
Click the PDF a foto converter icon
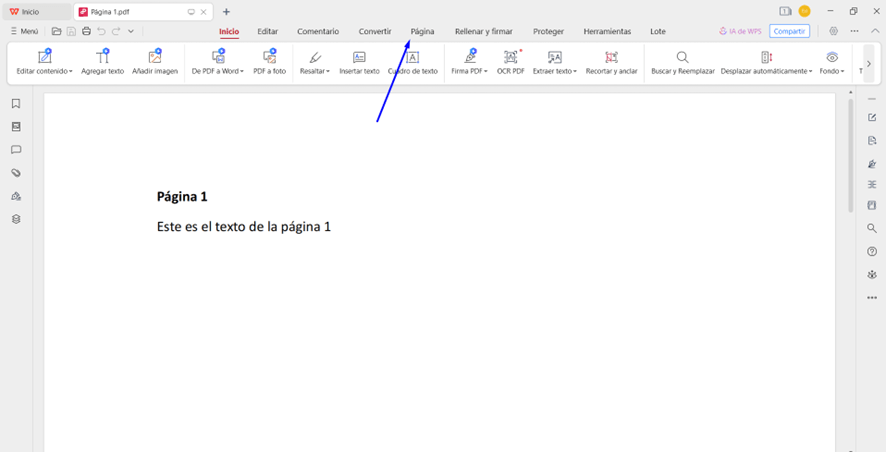(269, 58)
